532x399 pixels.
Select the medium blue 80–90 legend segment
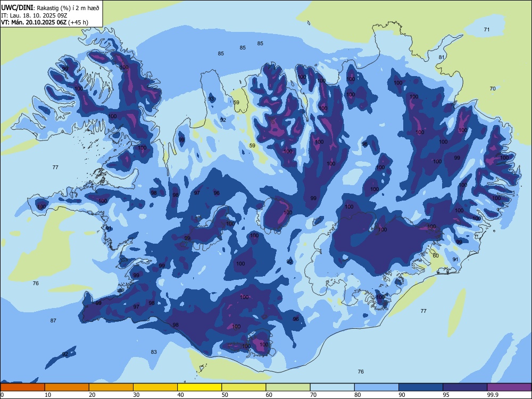(x=377, y=387)
